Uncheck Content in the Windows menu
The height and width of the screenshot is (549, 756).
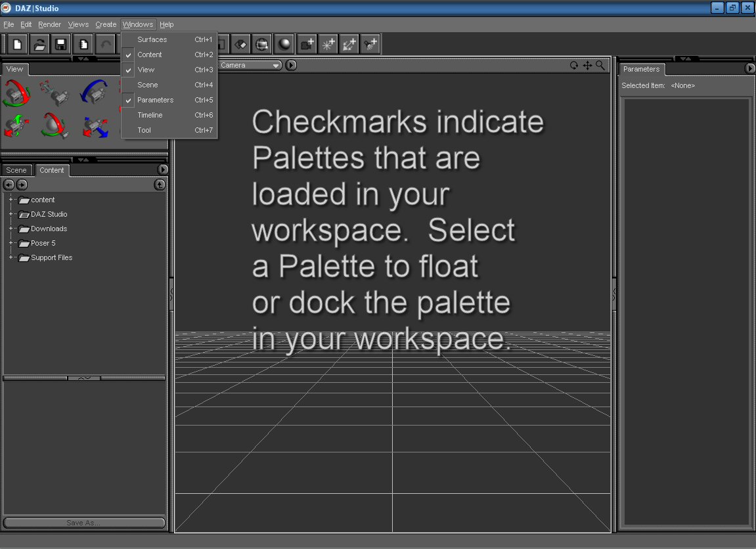pos(150,55)
